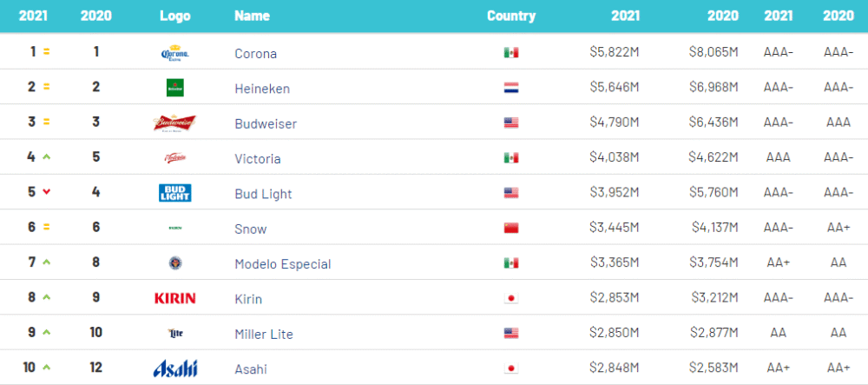
Task: Click the Modelo Especial round logo
Action: pyautogui.click(x=174, y=263)
